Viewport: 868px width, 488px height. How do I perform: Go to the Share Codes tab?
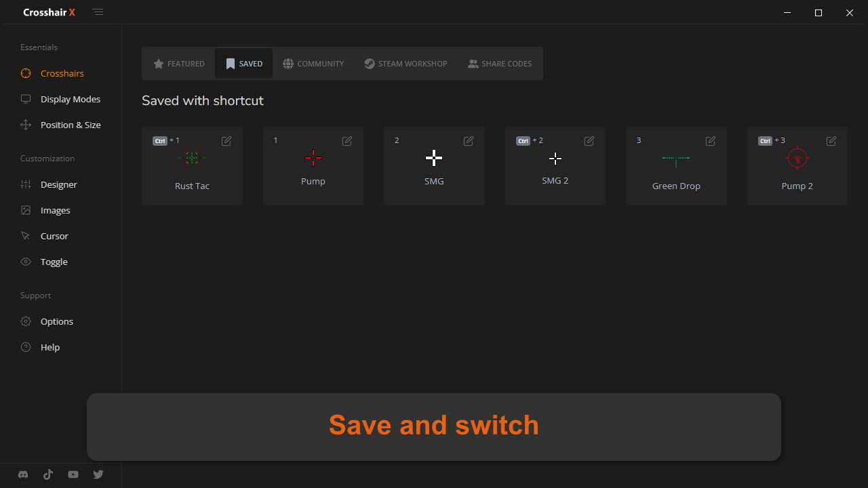point(500,64)
